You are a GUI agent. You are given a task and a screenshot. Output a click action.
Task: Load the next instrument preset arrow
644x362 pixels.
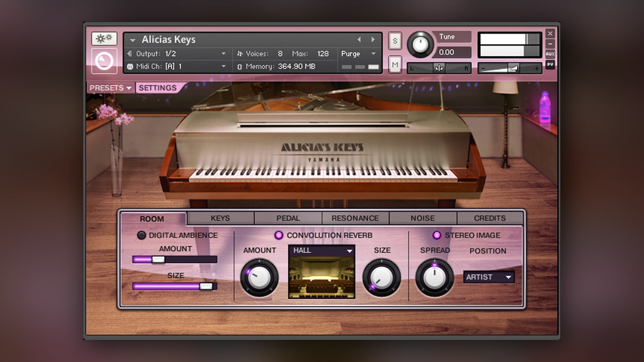pos(373,40)
